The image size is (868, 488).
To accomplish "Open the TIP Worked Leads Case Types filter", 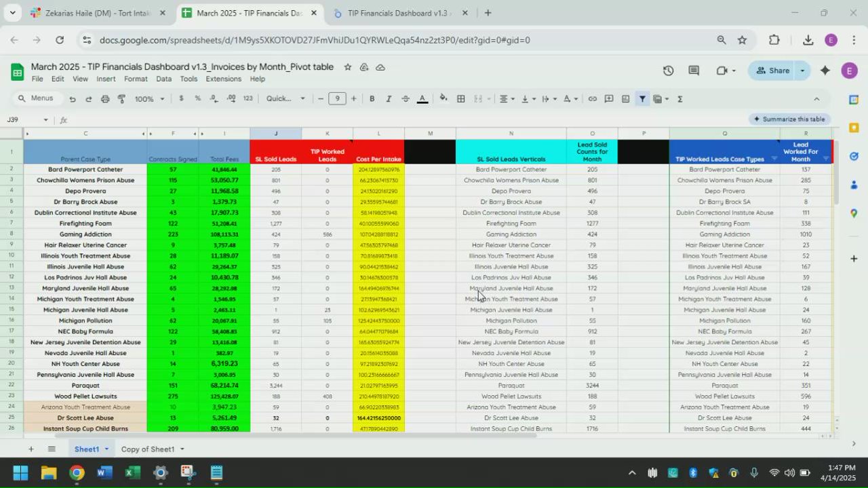I will pos(774,159).
